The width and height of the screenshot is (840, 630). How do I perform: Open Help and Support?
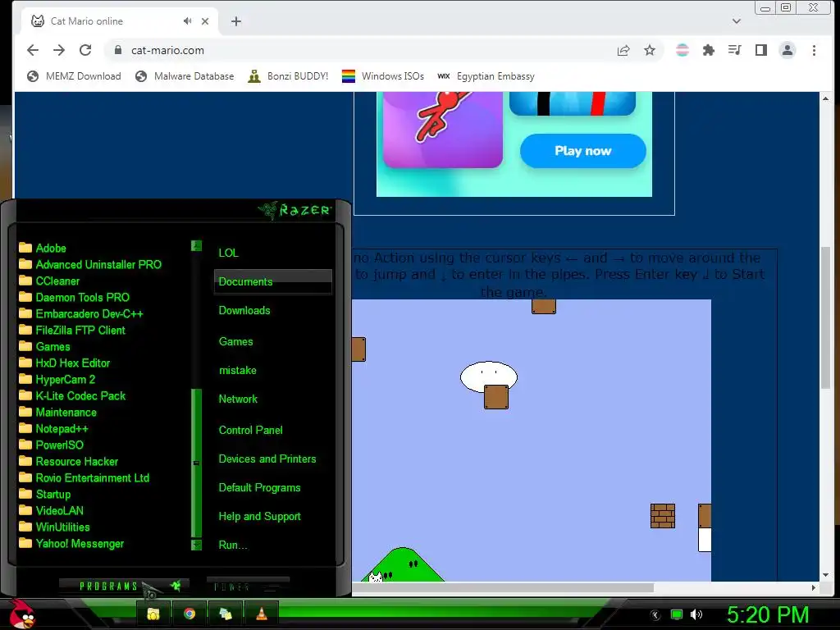(259, 517)
